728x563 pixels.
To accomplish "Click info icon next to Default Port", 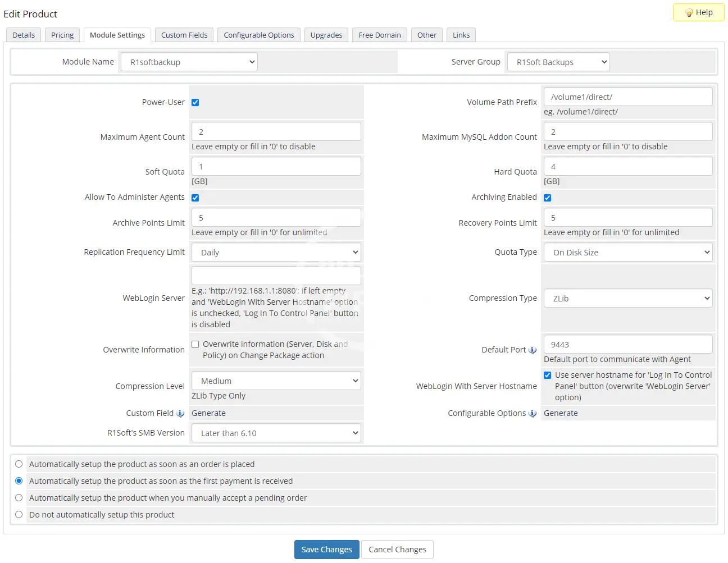I will pos(533,350).
